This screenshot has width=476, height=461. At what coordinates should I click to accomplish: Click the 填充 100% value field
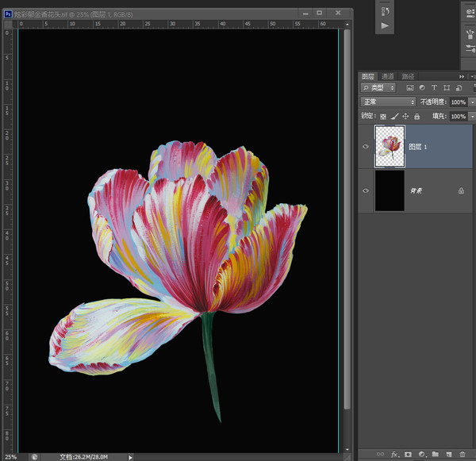459,117
